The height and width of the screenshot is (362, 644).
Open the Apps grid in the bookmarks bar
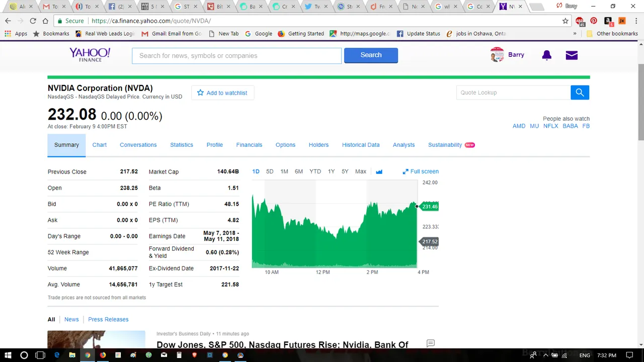pyautogui.click(x=16, y=34)
